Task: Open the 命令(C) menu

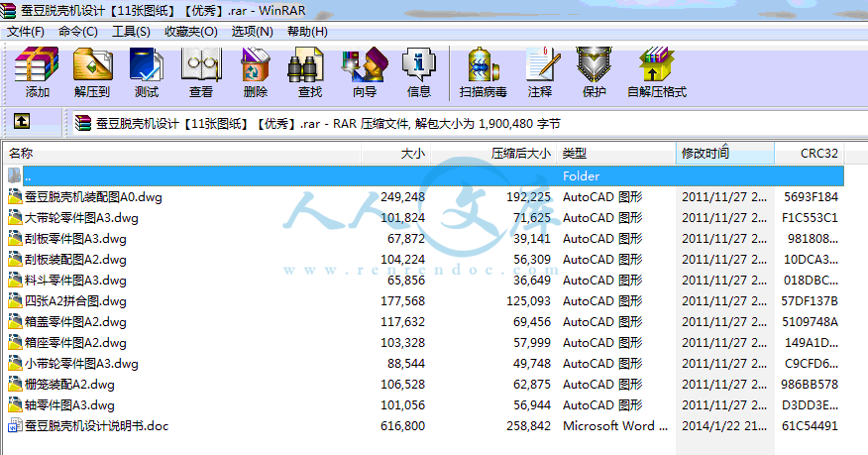Action: pyautogui.click(x=78, y=32)
